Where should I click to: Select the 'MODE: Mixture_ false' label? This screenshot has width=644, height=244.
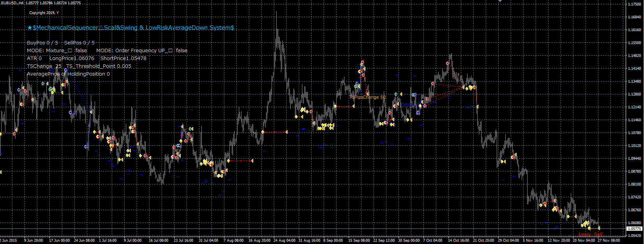(x=57, y=50)
